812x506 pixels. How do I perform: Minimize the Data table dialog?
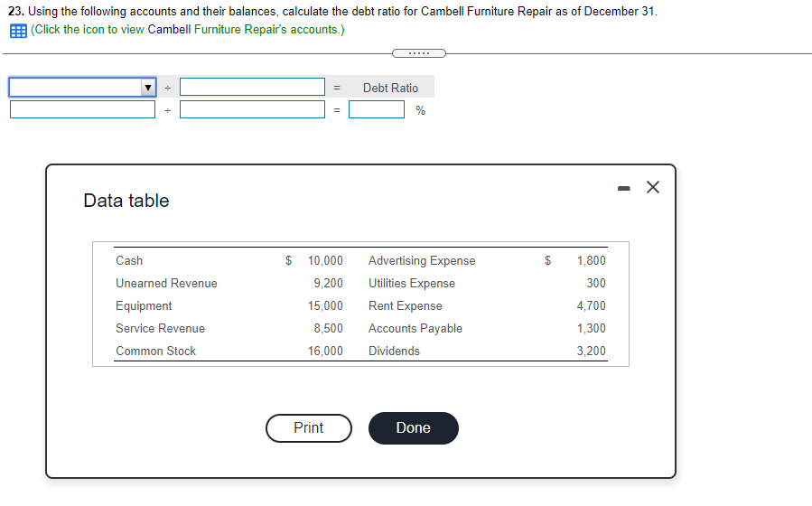624,188
